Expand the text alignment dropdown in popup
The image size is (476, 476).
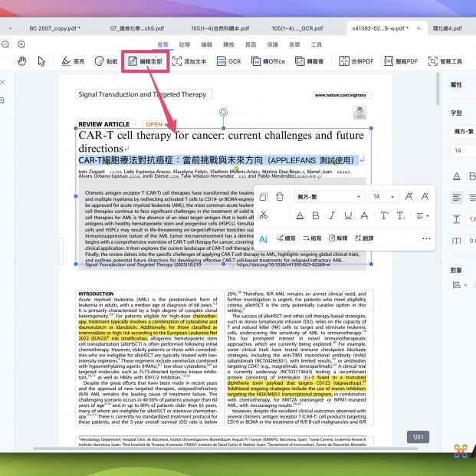pyautogui.click(x=423, y=216)
